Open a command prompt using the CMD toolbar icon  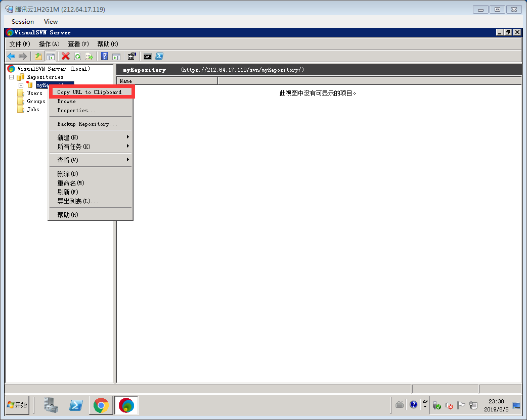[x=148, y=56]
